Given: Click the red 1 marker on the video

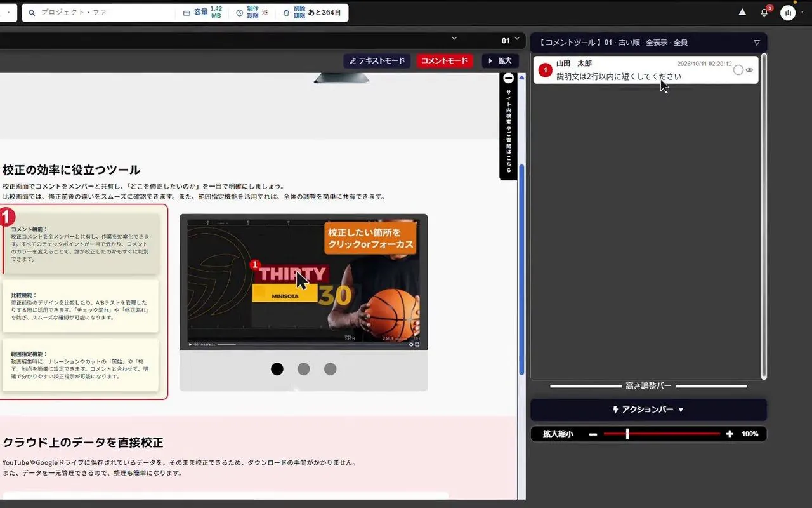Looking at the screenshot, I should 255,265.
